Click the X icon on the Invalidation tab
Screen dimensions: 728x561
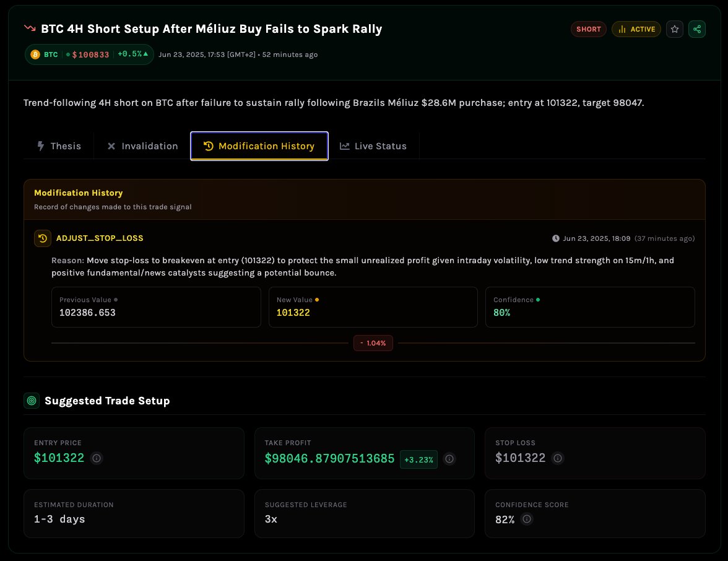click(111, 146)
